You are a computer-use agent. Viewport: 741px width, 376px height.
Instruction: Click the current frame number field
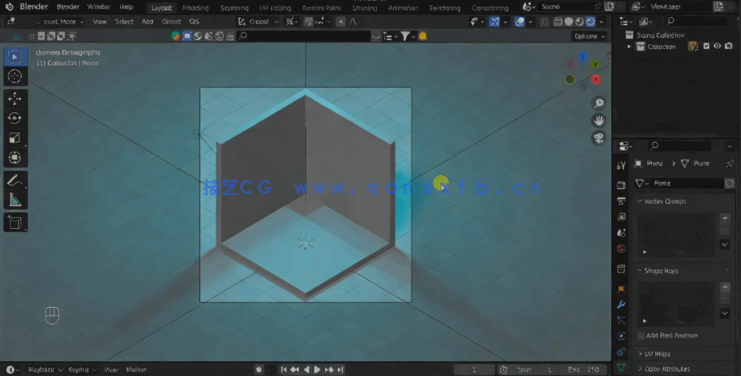coord(474,370)
